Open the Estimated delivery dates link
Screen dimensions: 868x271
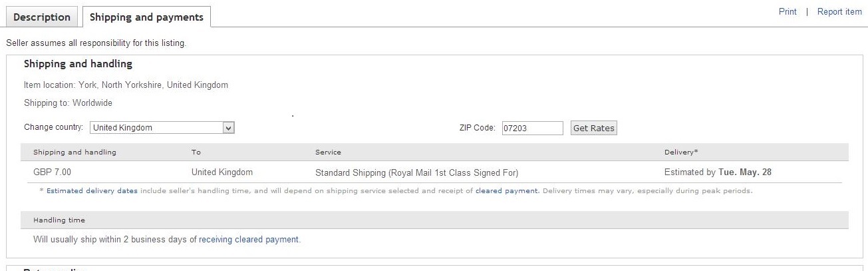click(x=92, y=191)
